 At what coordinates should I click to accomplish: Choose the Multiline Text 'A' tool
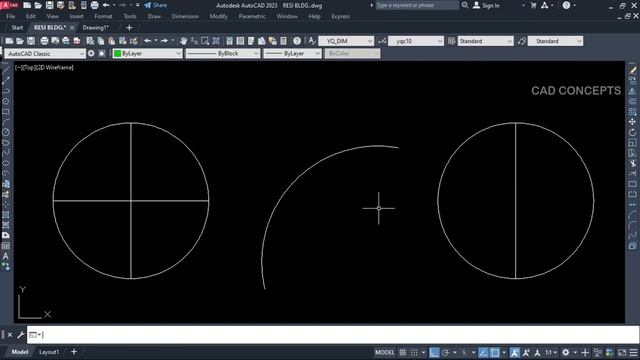click(5, 256)
